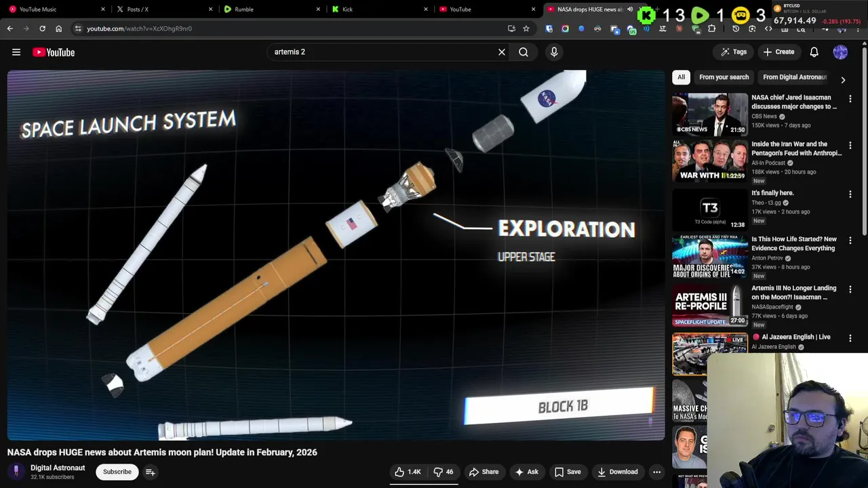Like the video with 1.4K likes
The width and height of the screenshot is (868, 488).
408,472
